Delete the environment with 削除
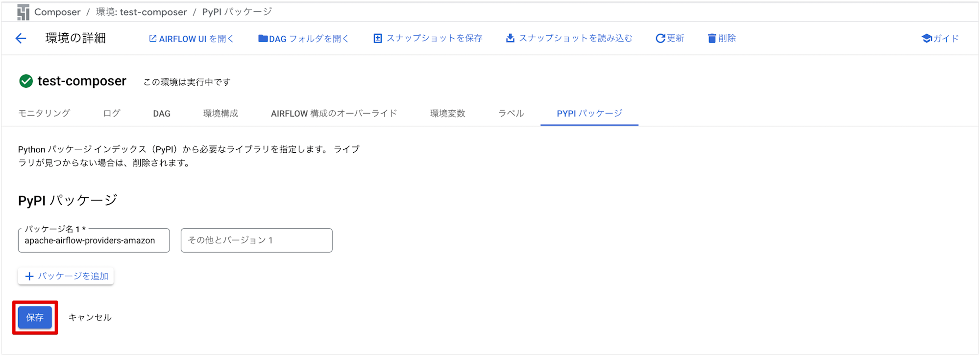The image size is (980, 356). coord(722,38)
